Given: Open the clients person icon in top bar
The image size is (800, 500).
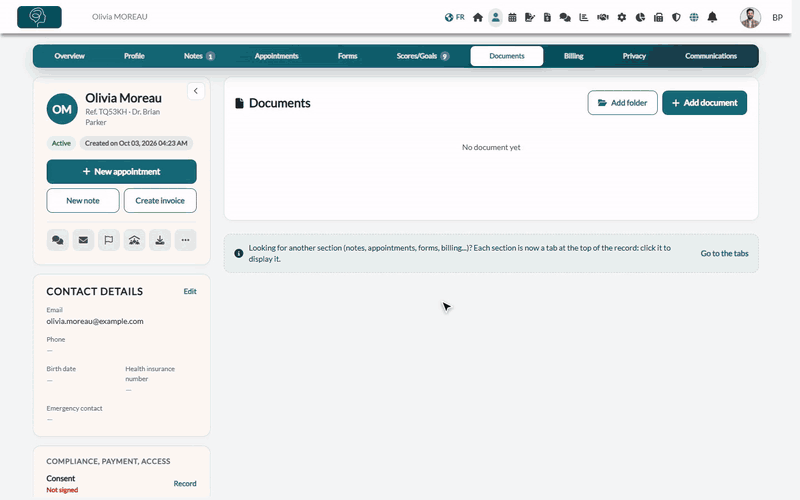Looking at the screenshot, I should pos(495,17).
